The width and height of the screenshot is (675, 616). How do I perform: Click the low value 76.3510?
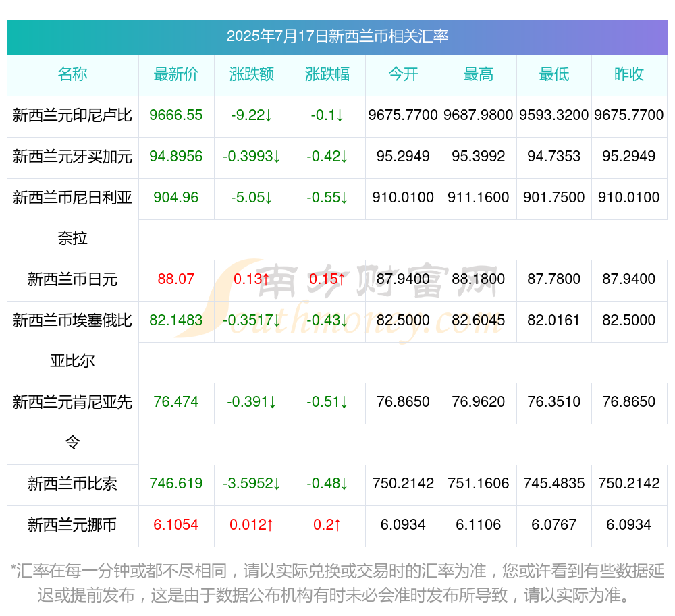click(554, 401)
